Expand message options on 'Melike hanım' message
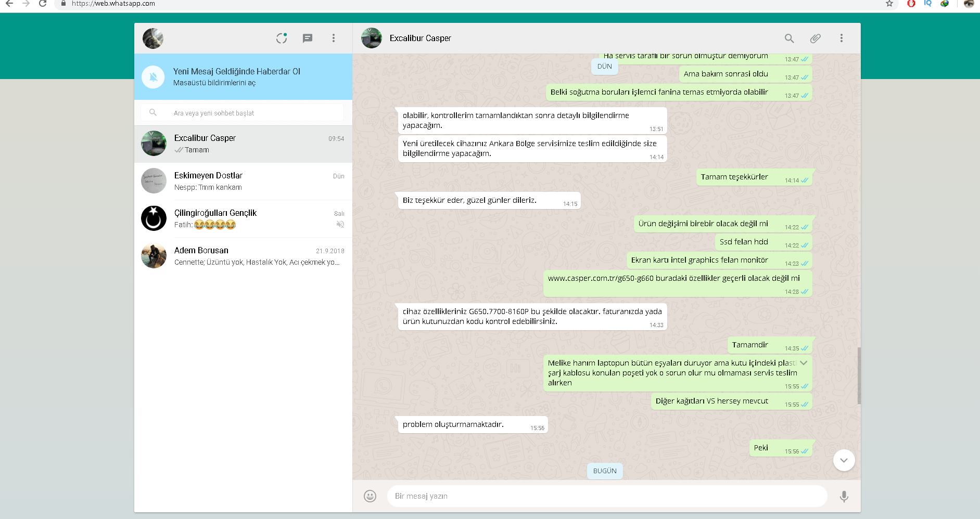The image size is (980, 519). tap(804, 363)
